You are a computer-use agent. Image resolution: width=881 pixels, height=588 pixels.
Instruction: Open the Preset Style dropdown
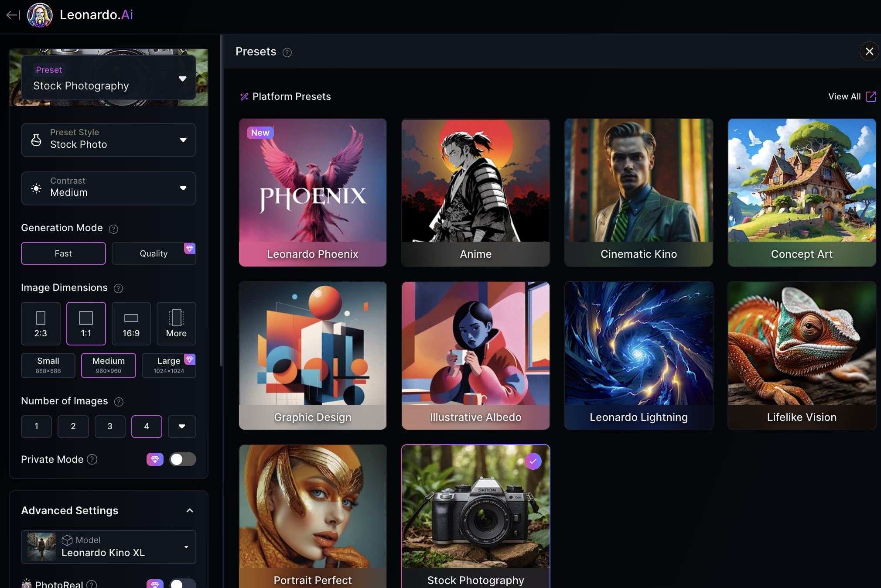(108, 140)
